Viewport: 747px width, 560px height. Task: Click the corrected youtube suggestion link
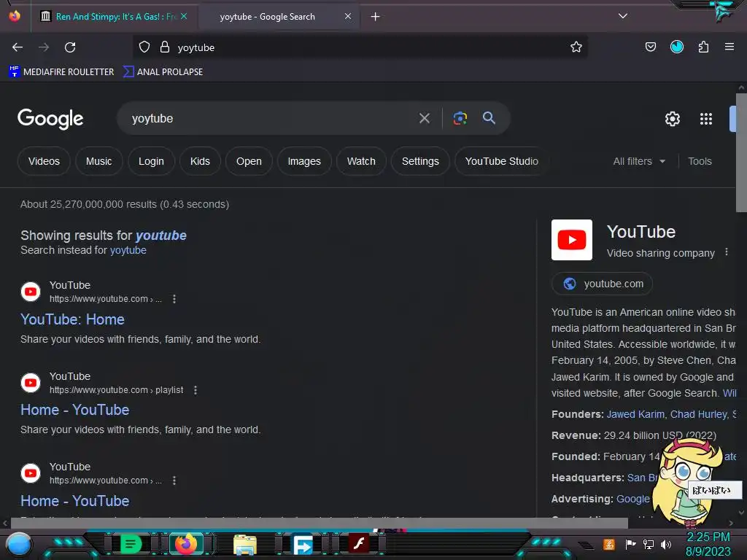click(x=161, y=236)
